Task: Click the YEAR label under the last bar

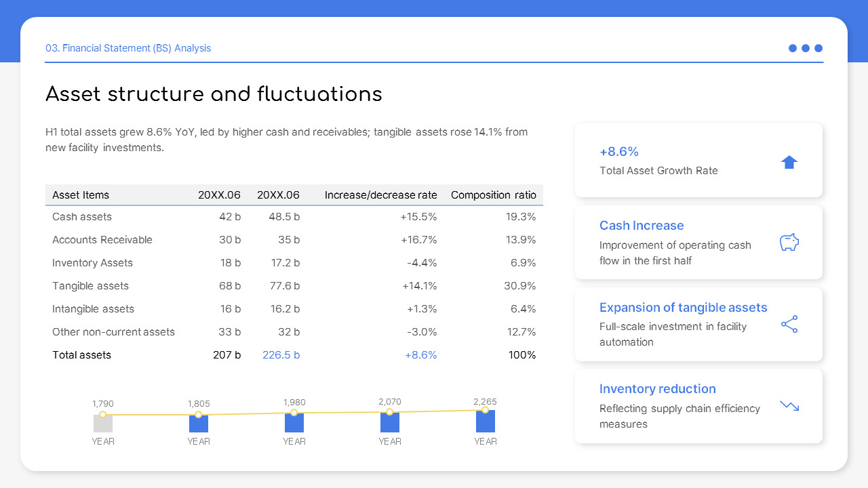Action: (x=486, y=441)
